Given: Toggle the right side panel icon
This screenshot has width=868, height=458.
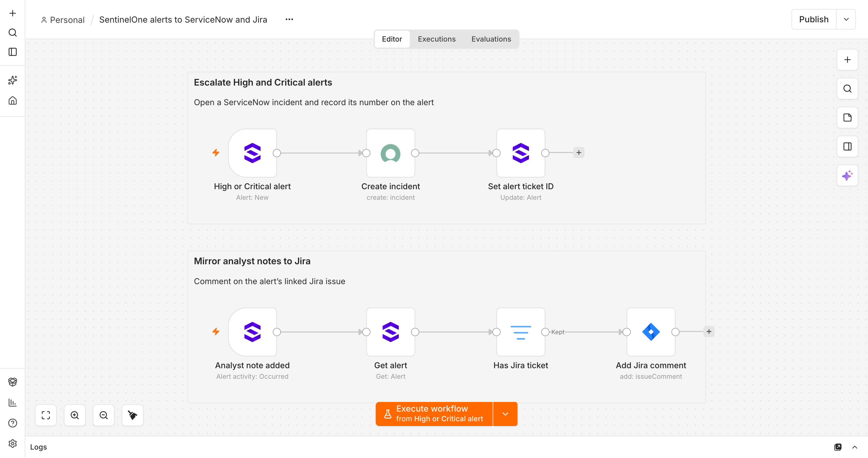Looking at the screenshot, I should (847, 146).
